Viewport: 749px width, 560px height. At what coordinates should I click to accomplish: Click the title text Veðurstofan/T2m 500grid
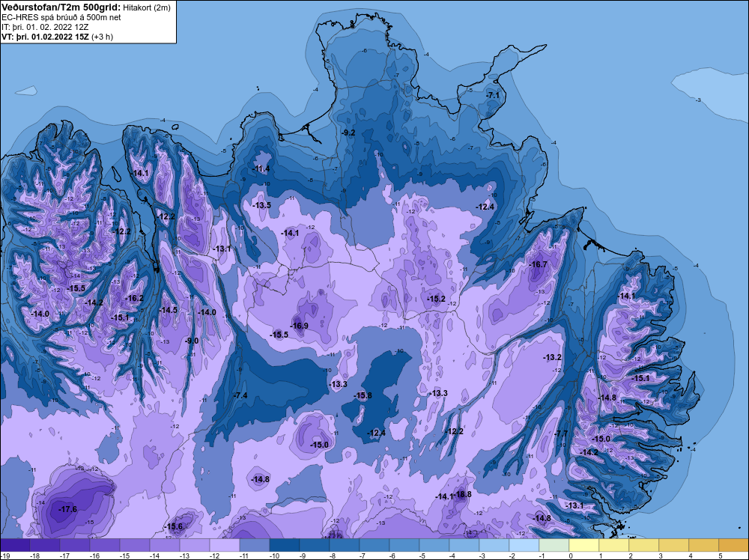[61, 7]
